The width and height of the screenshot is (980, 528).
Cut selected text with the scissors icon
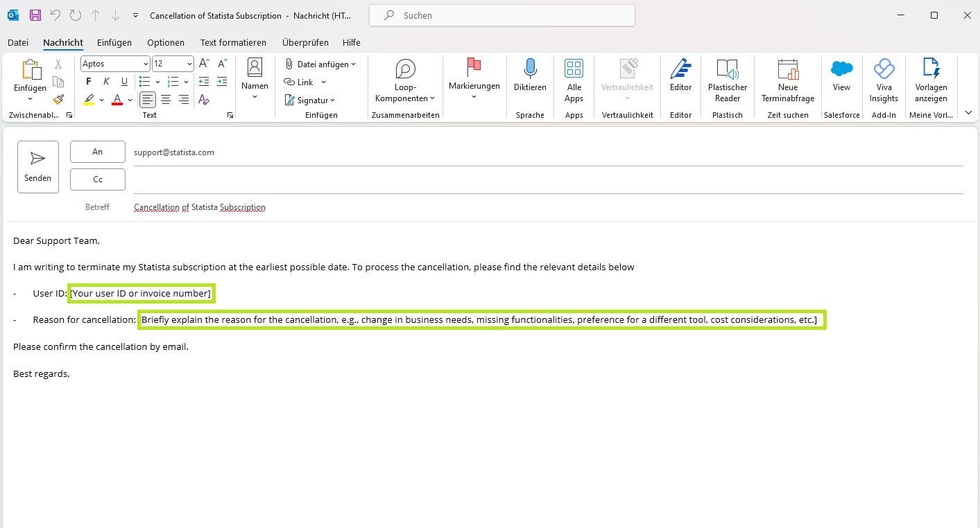tap(58, 64)
